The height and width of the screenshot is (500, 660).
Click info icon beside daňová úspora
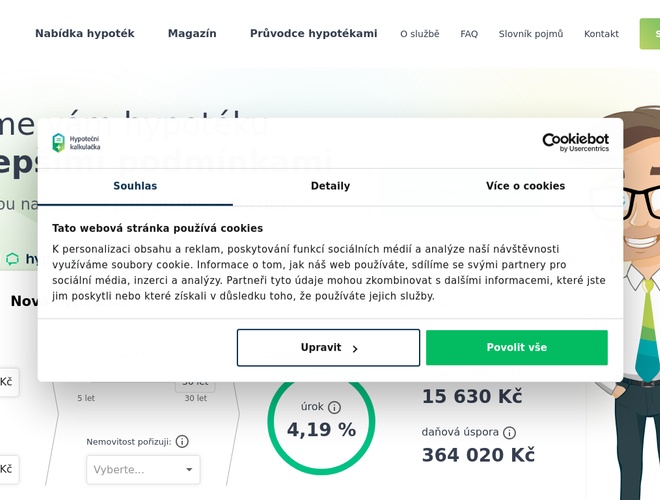(509, 433)
